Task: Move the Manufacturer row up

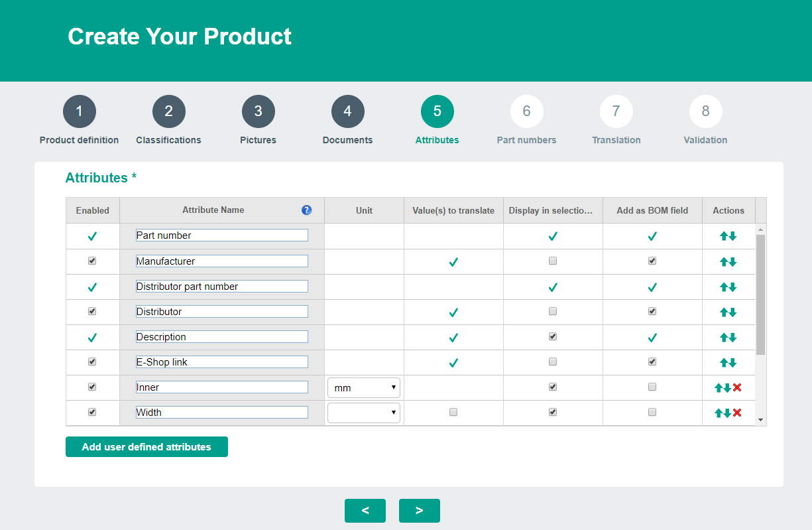Action: click(x=724, y=261)
